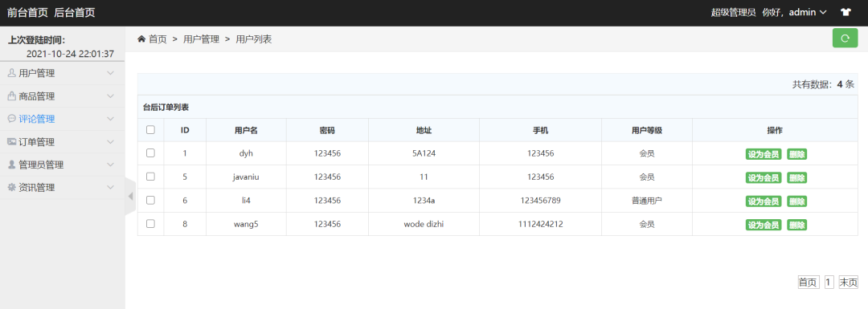Delete user wang5 with 删除

[796, 225]
